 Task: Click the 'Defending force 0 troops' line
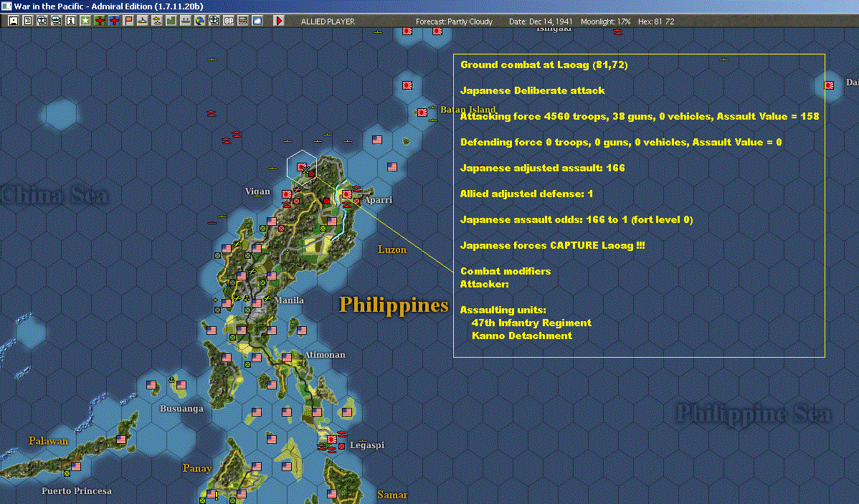(x=621, y=142)
